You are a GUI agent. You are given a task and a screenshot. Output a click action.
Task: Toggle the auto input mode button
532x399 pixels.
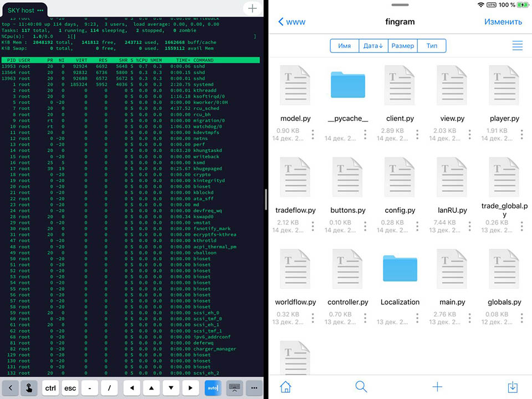tap(212, 388)
